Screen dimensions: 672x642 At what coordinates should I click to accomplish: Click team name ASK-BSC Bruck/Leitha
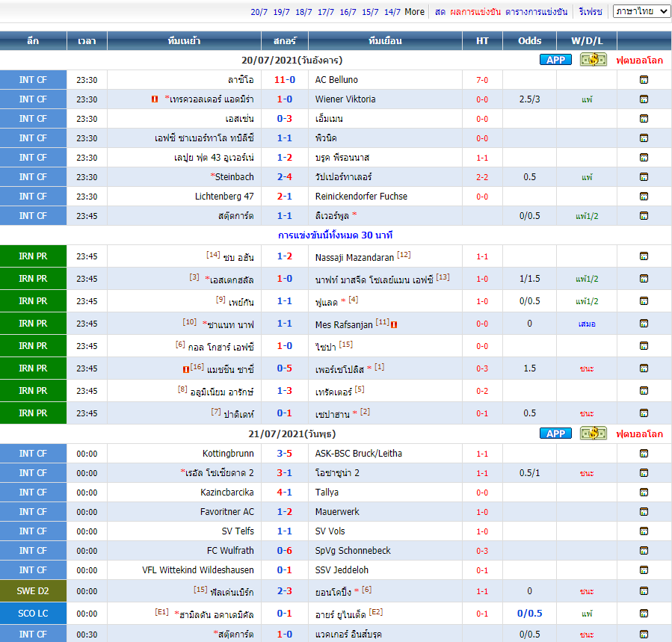[x=359, y=454]
